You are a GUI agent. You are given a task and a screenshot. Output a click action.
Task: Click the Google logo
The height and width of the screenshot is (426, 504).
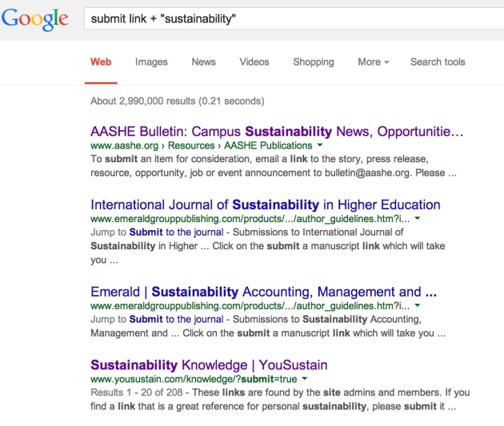(x=34, y=19)
